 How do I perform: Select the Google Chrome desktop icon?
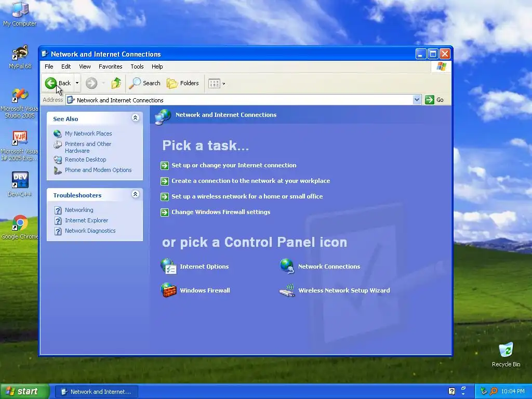20,227
